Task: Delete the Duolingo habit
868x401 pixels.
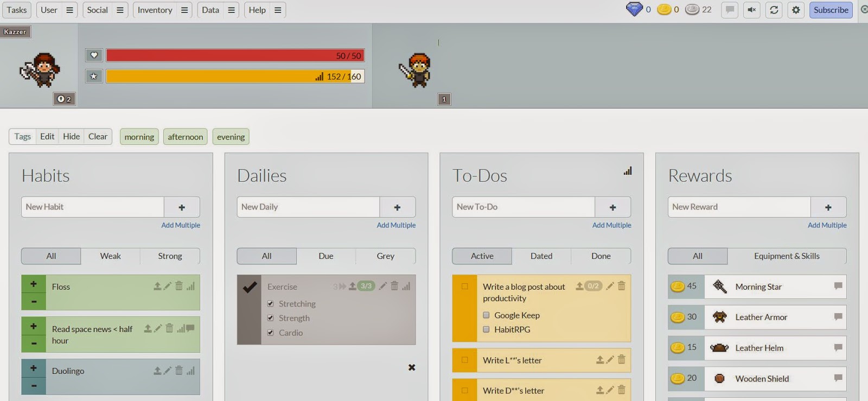Action: point(179,371)
